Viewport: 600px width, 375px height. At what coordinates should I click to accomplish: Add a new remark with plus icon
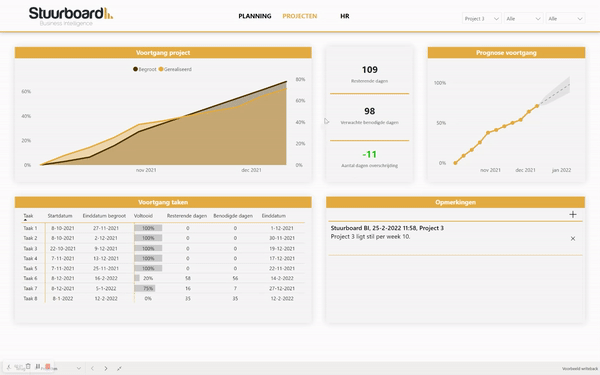[x=572, y=215]
